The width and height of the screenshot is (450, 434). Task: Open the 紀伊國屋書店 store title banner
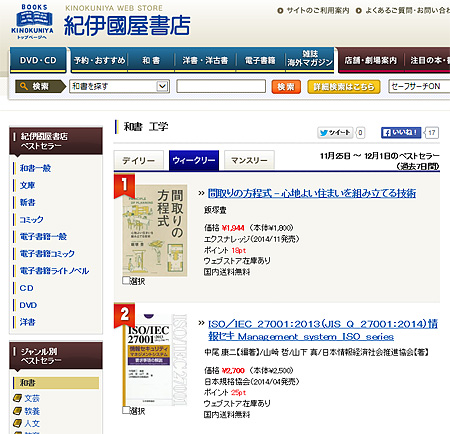pos(127,26)
